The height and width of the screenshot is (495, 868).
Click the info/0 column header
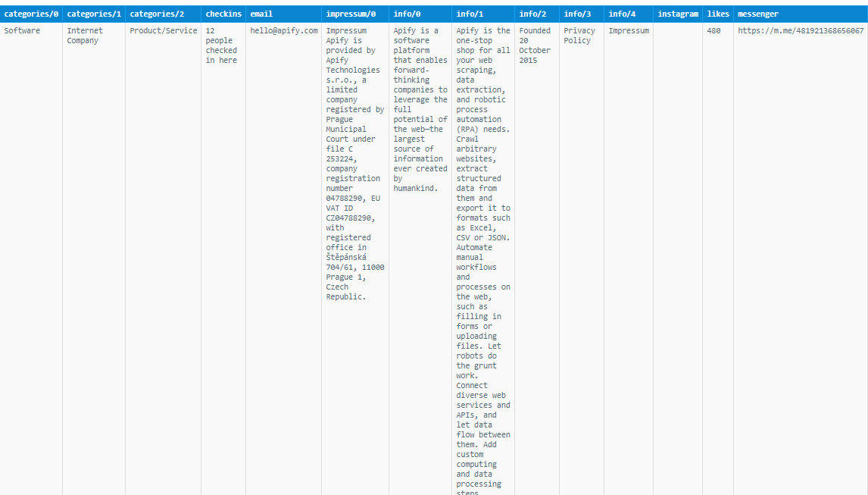(420, 14)
